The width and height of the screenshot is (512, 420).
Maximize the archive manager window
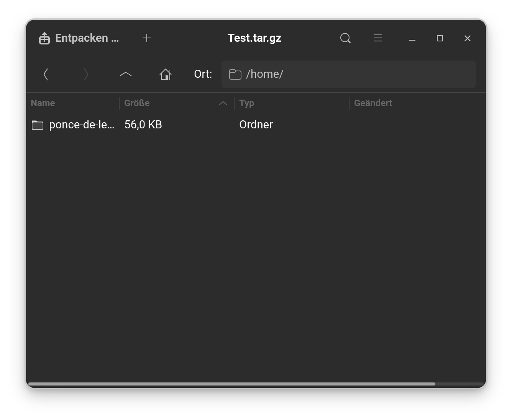440,38
